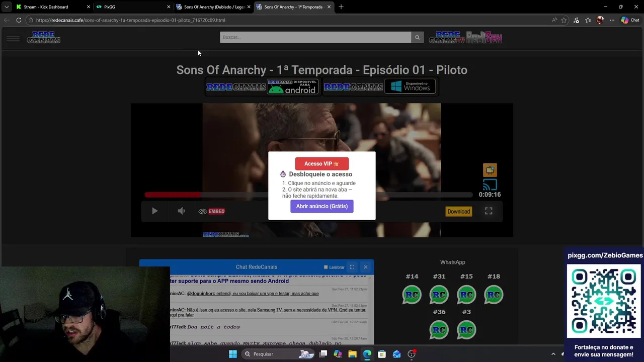Mute the video player volume icon
Image resolution: width=644 pixels, height=362 pixels.
[x=181, y=211]
